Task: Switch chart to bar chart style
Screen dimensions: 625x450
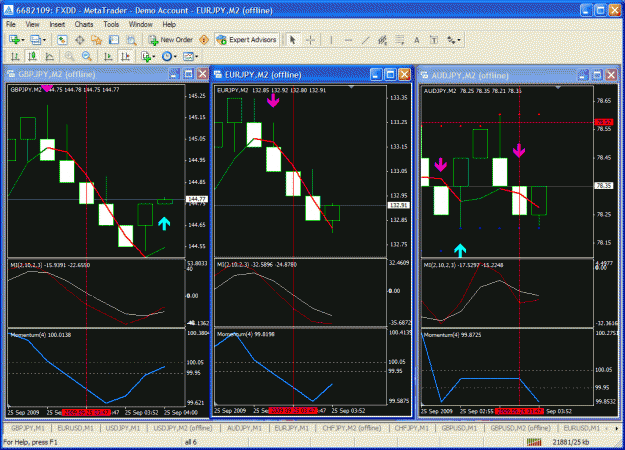Action: (15, 56)
